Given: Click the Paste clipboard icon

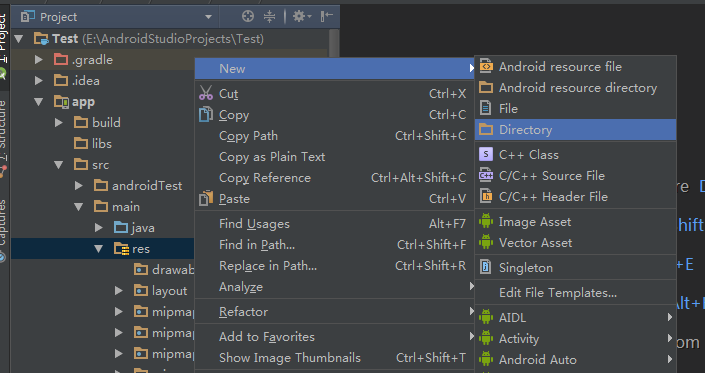Looking at the screenshot, I should click(x=206, y=198).
